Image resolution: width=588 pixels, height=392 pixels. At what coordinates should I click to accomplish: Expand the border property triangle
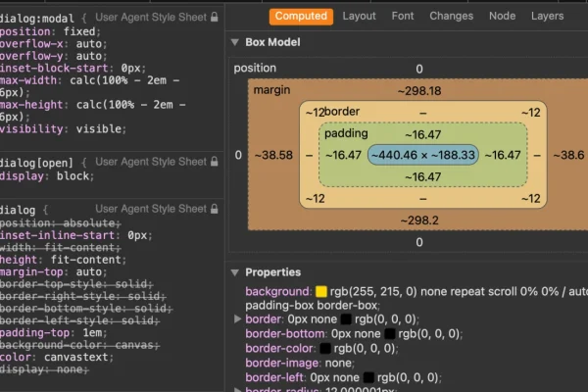237,318
